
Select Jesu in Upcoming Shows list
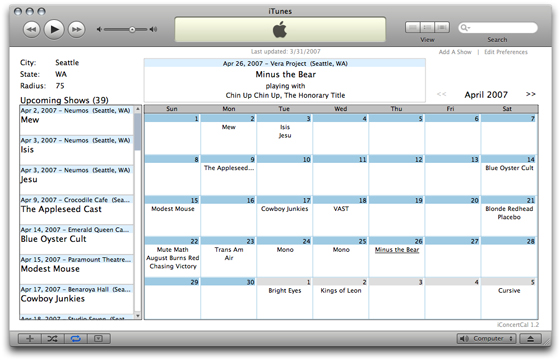pyautogui.click(x=76, y=180)
